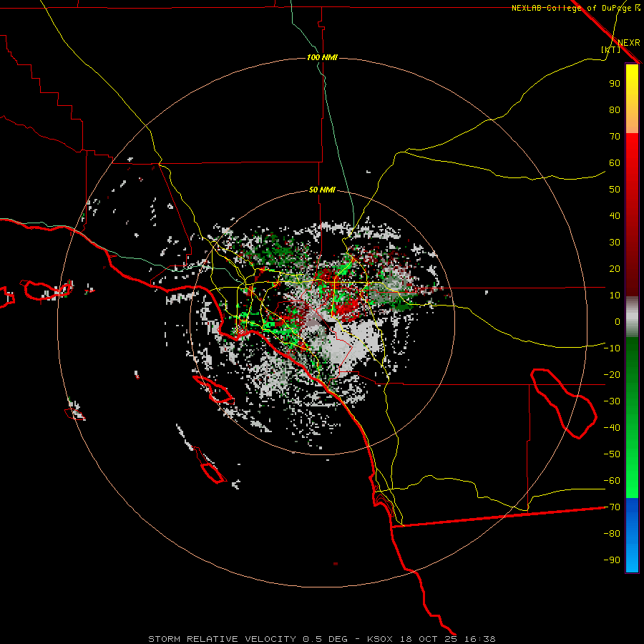Viewport: 644px width, 644px height.
Task: Select the 80 value on velocity scale
Action: pyautogui.click(x=615, y=110)
